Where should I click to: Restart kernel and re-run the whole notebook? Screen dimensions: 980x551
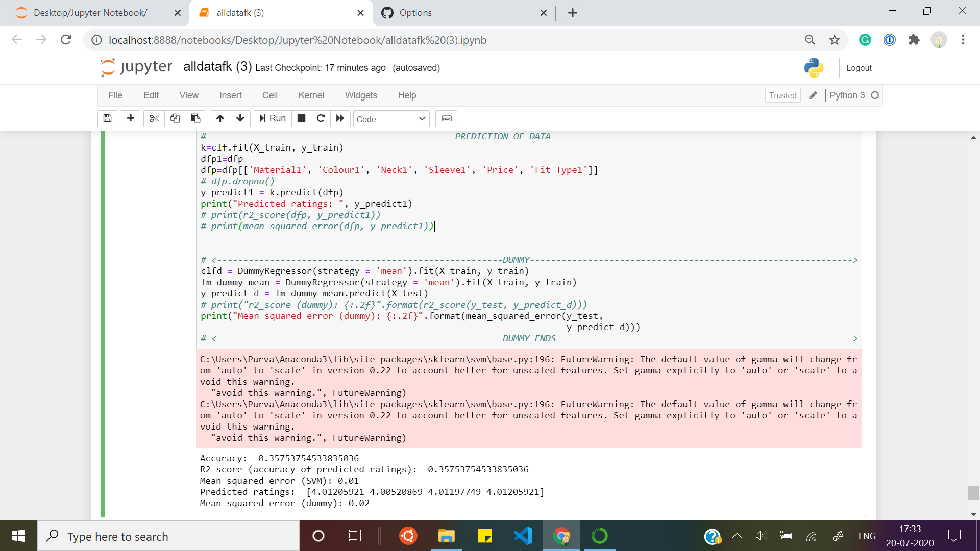click(340, 118)
